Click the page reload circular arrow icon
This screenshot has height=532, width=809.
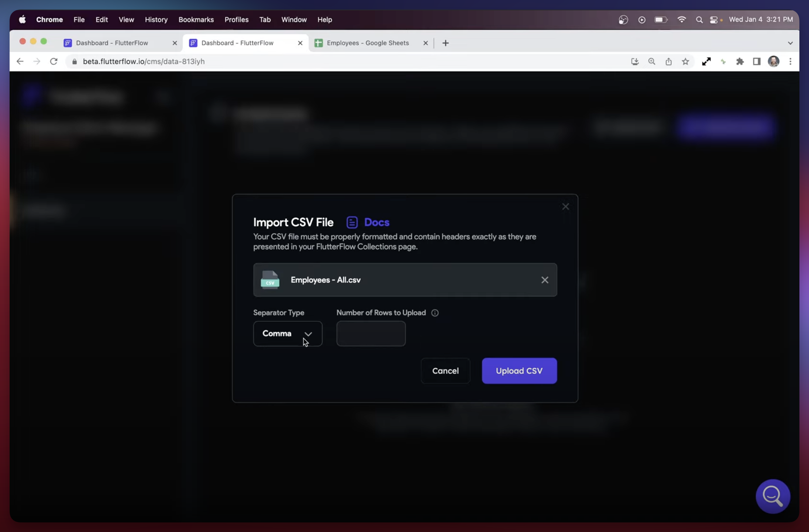[54, 61]
